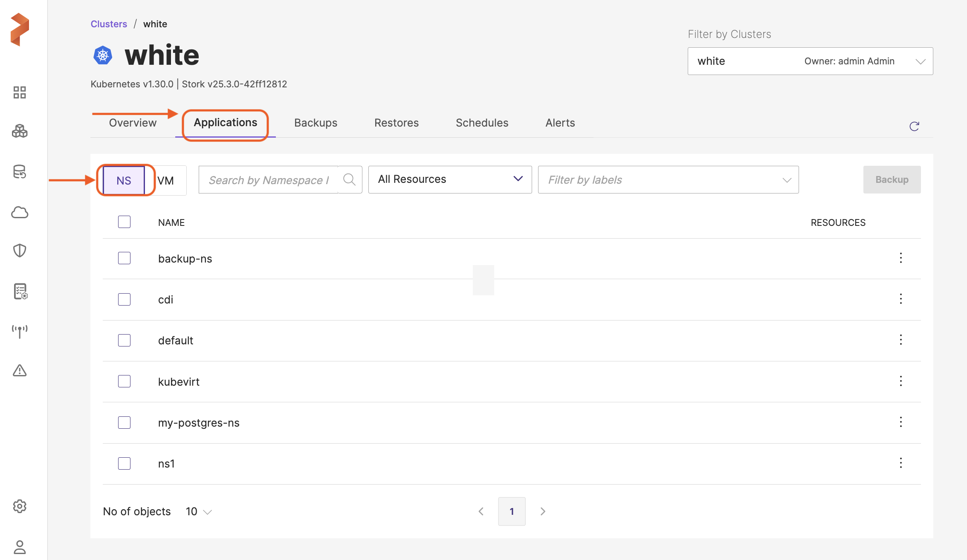This screenshot has width=967, height=560.
Task: Click the clusters cubes icon in sidebar
Action: click(x=20, y=131)
